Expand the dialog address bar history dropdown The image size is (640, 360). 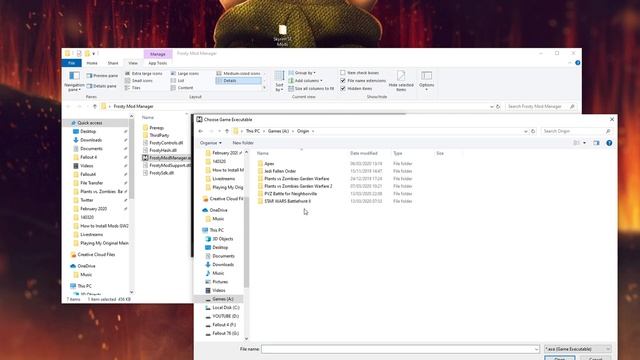(x=525, y=131)
